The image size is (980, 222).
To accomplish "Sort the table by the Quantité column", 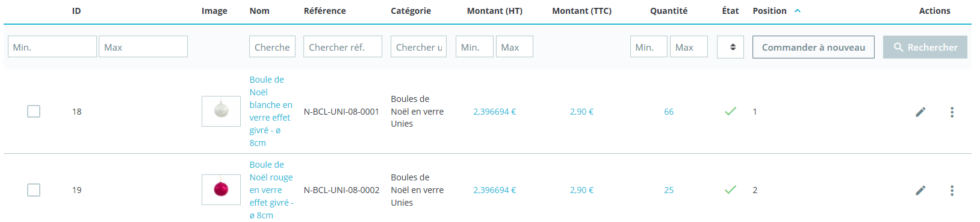I will coord(669,11).
